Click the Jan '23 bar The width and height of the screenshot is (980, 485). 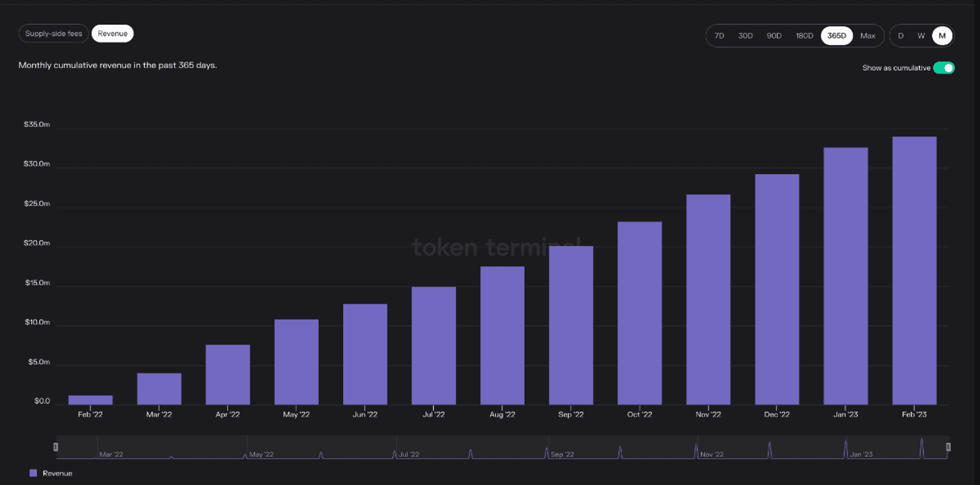(846, 276)
